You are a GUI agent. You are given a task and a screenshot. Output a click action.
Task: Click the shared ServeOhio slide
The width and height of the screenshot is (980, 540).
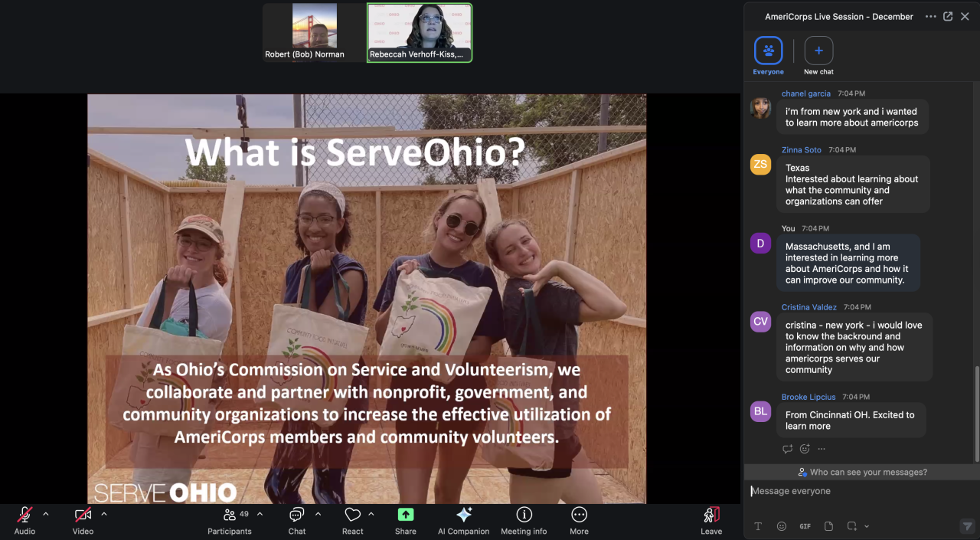tap(367, 299)
